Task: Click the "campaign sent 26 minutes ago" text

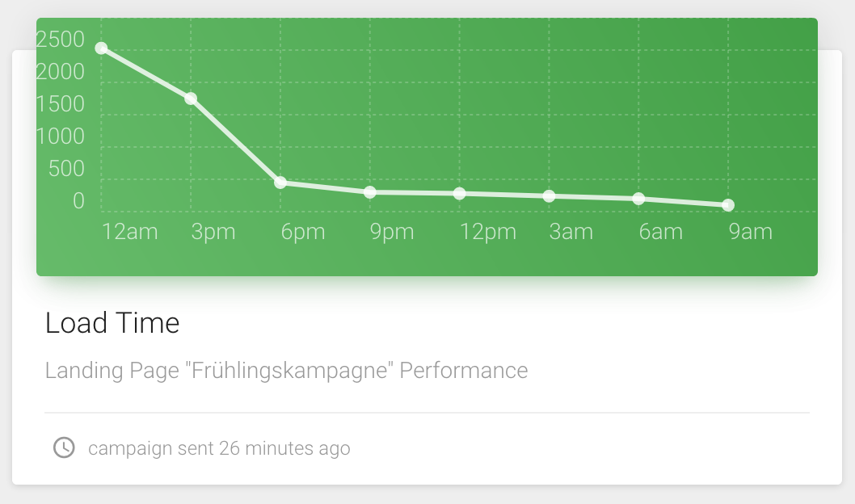Action: click(x=219, y=448)
